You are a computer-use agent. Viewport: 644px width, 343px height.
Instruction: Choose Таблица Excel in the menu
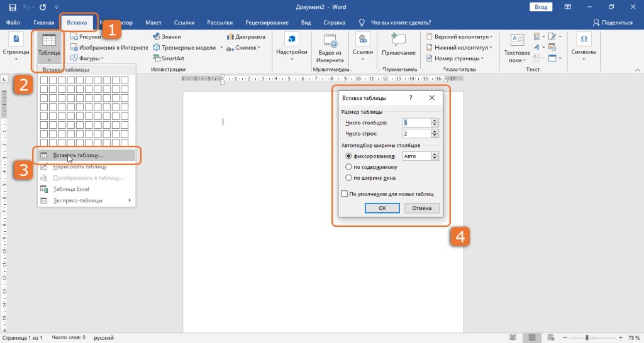pos(86,189)
